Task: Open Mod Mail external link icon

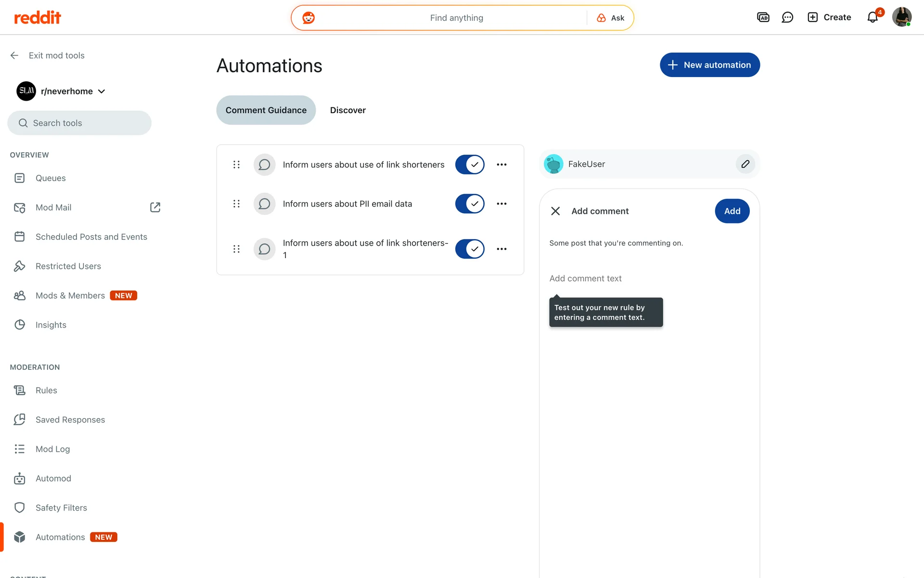Action: [155, 207]
